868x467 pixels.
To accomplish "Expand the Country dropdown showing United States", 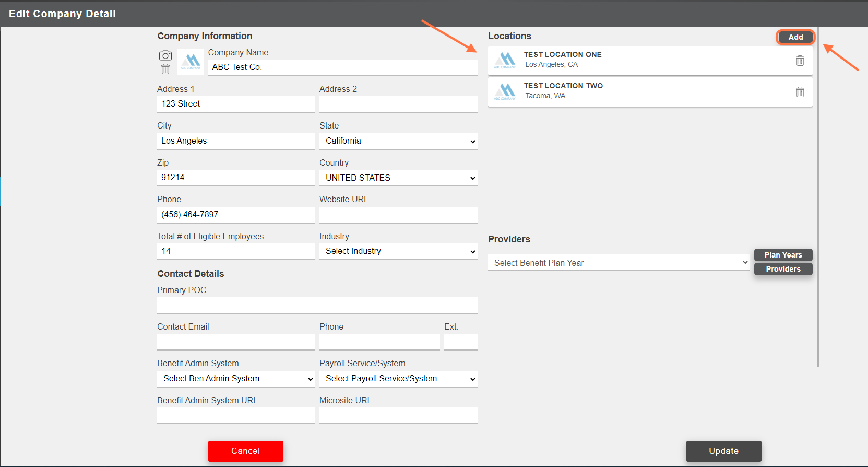I will tap(398, 178).
